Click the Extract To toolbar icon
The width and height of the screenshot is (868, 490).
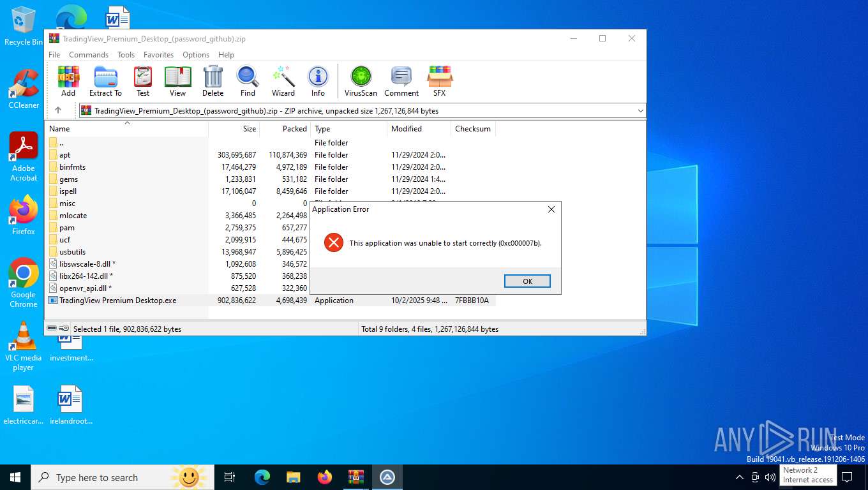point(105,81)
